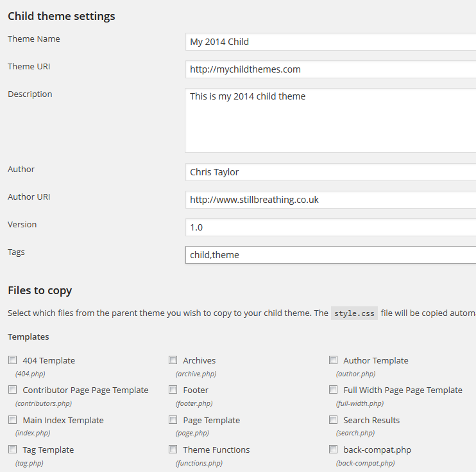Viewport: 476px width, 472px height.
Task: Click the Description text area
Action: (x=330, y=120)
